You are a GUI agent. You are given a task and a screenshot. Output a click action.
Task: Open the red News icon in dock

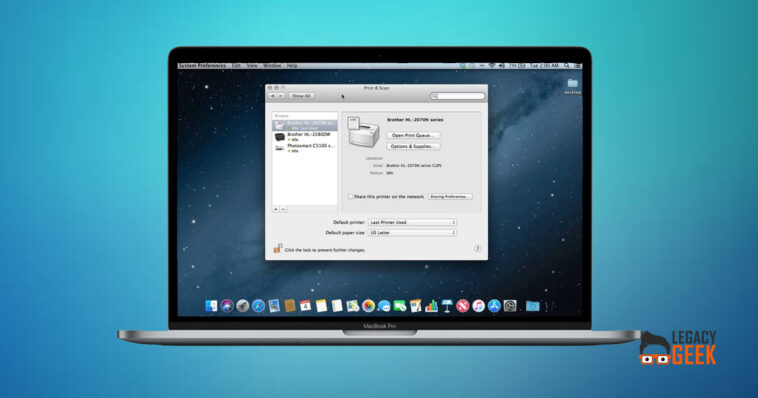463,306
